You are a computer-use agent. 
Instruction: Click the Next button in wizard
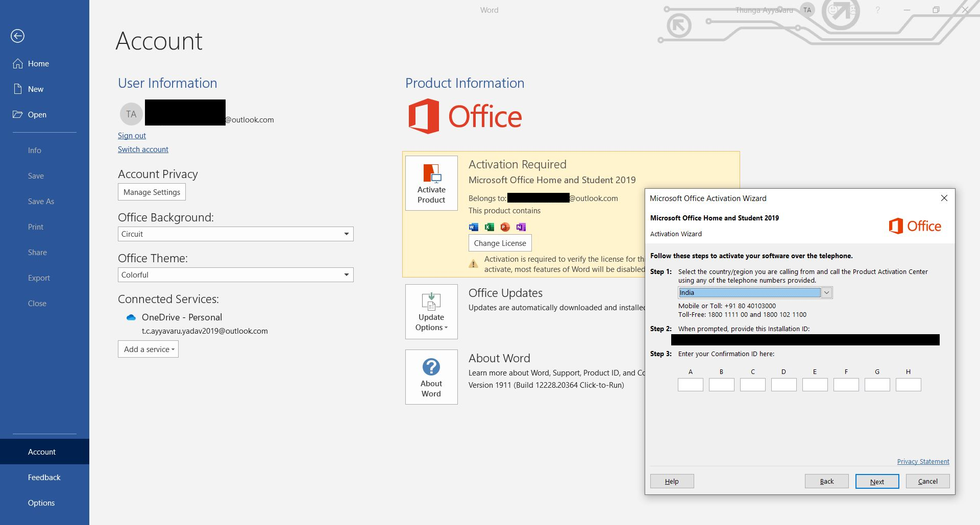(877, 481)
